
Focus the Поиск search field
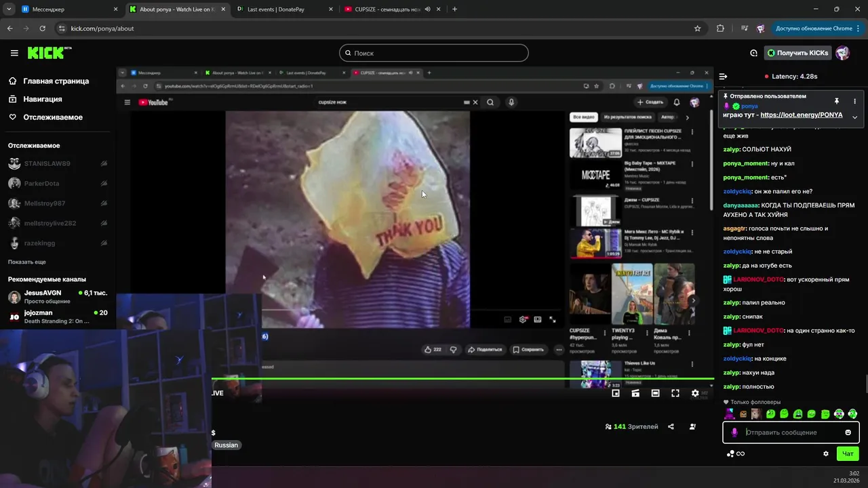[434, 53]
